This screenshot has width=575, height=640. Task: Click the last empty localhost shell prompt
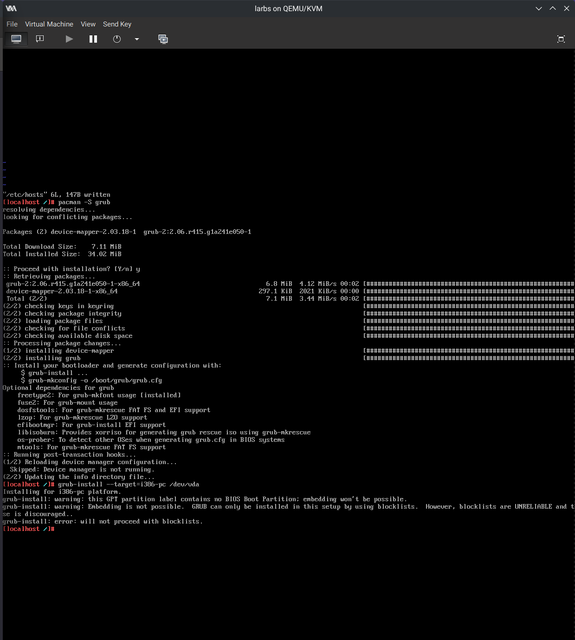pyautogui.click(x=29, y=529)
